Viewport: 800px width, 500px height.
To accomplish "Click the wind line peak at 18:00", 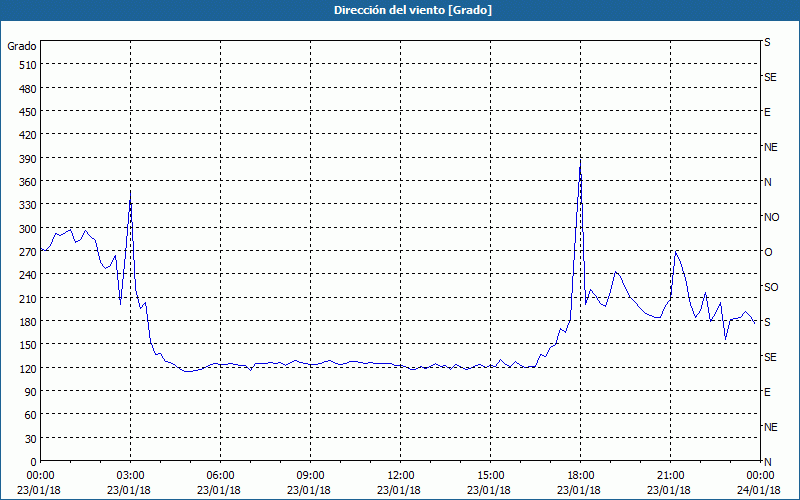I will (580, 161).
